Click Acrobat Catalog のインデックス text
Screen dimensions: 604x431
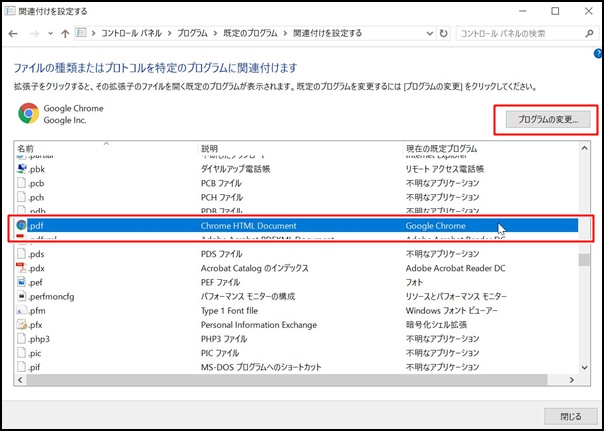click(x=255, y=268)
